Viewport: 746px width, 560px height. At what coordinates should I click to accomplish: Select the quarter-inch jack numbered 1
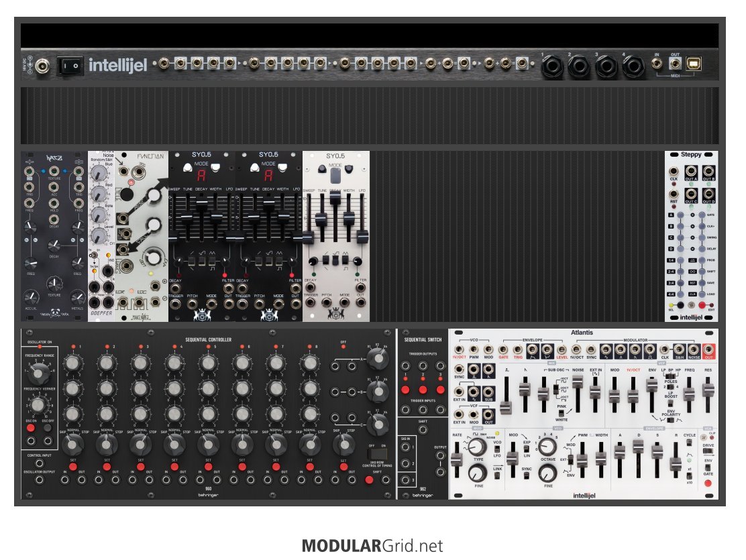pos(551,66)
